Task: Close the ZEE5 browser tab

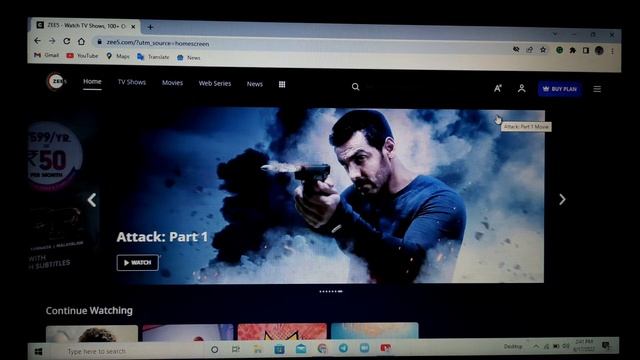Action: click(x=133, y=27)
